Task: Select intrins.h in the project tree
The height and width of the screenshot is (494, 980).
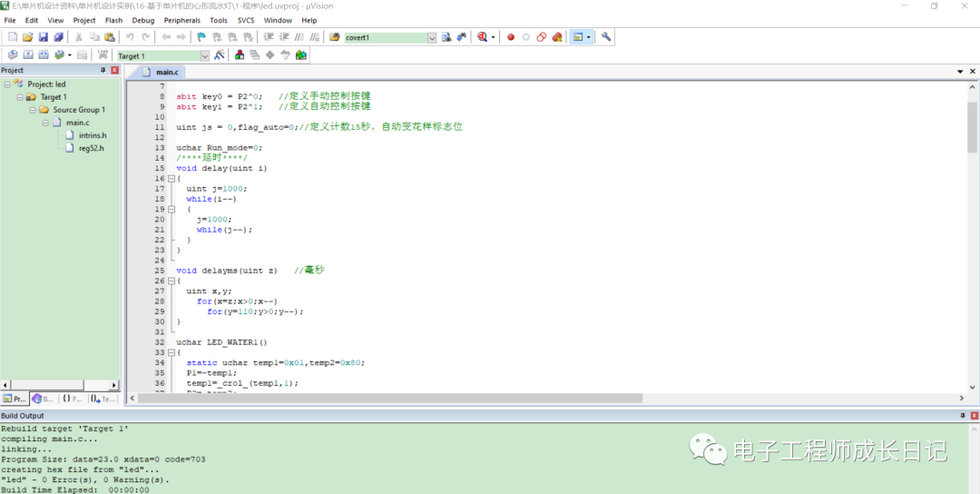Action: click(x=92, y=135)
